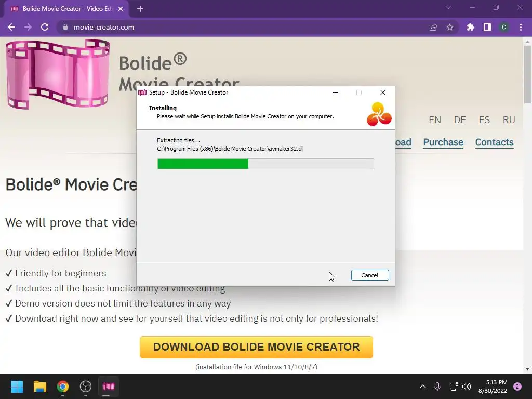Switch site language to DE
The width and height of the screenshot is (532, 399).
(x=460, y=120)
